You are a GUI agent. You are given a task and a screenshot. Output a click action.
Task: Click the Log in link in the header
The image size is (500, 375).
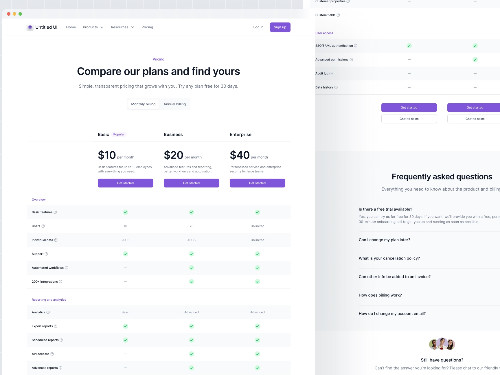pyautogui.click(x=258, y=27)
